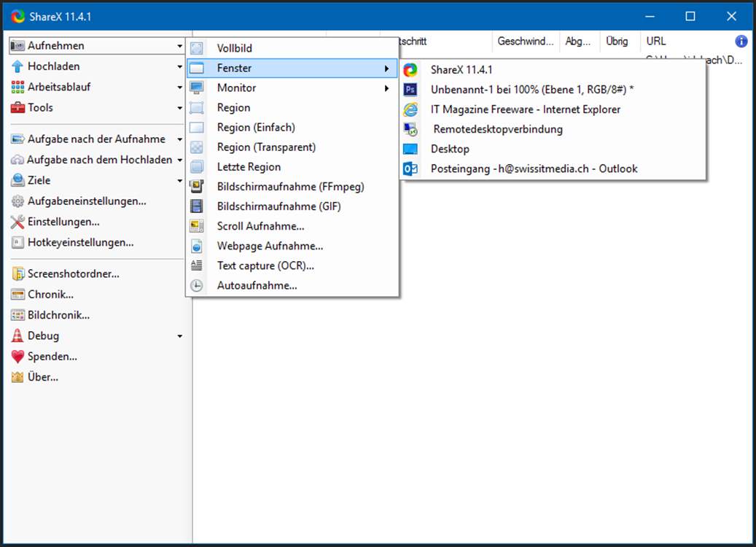Click the ShareX logo in the title bar
Viewport: 756px width, 547px height.
click(x=17, y=16)
